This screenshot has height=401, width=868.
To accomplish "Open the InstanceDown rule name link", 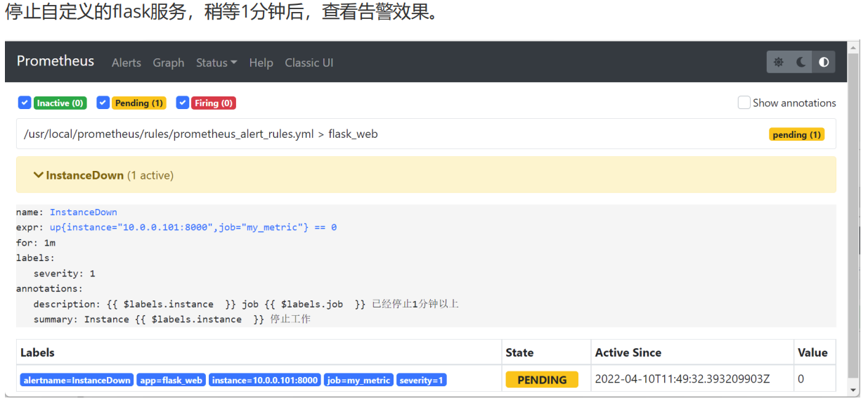I will (84, 212).
